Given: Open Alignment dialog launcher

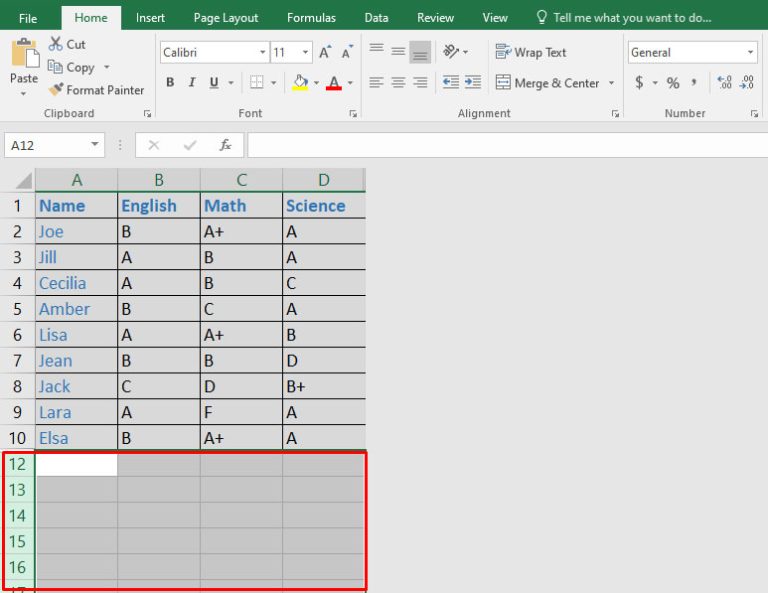Looking at the screenshot, I should pos(615,114).
